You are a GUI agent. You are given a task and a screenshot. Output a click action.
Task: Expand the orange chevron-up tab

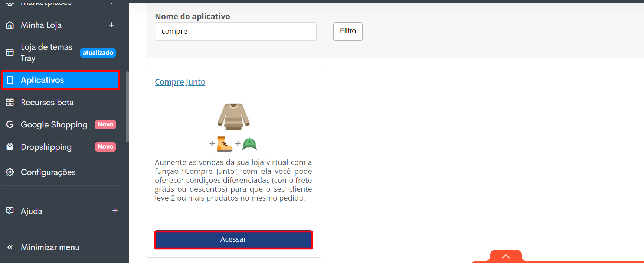506,256
